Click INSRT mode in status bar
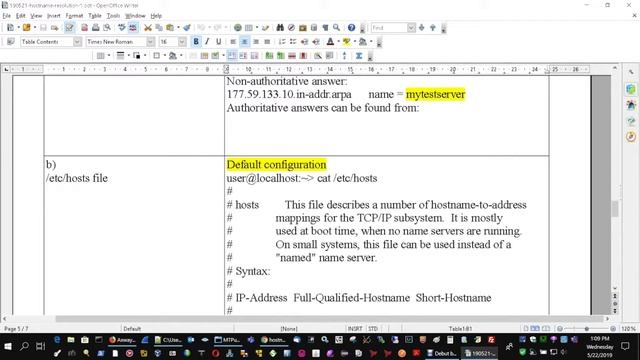640x360 pixels. (355, 329)
